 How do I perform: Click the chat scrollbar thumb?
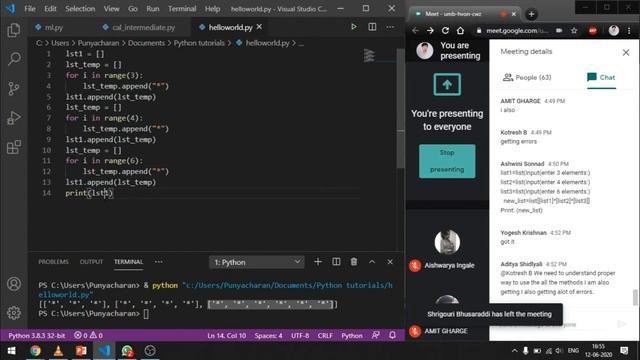(635, 297)
